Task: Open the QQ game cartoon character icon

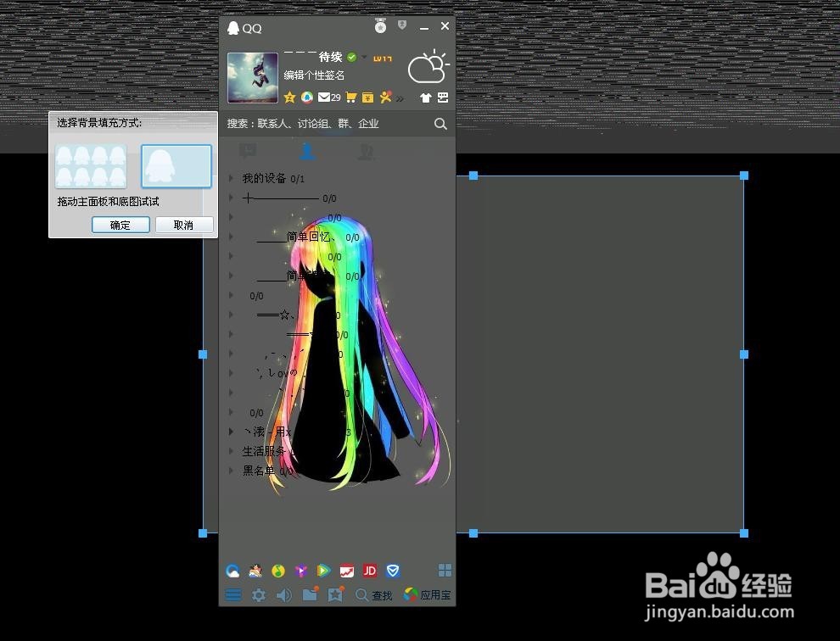Action: (x=255, y=571)
